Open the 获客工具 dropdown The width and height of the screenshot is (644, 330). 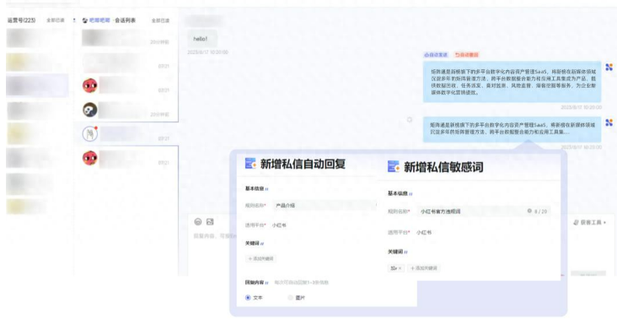tap(590, 223)
